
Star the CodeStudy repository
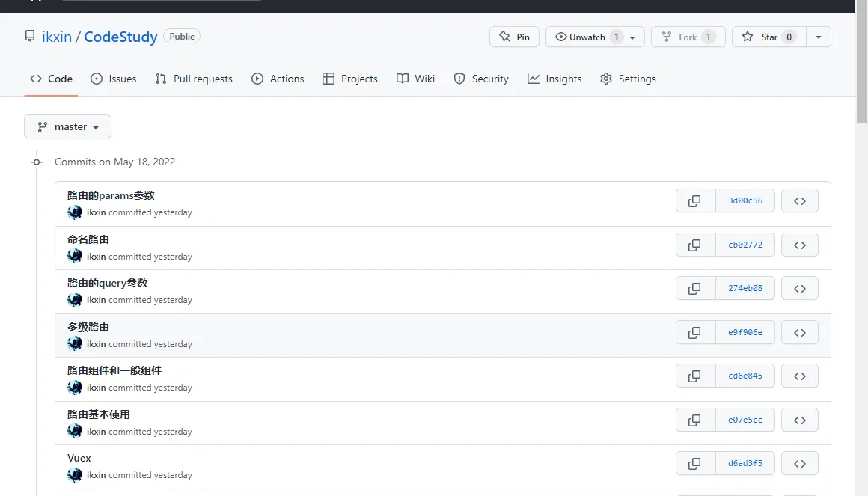768,37
